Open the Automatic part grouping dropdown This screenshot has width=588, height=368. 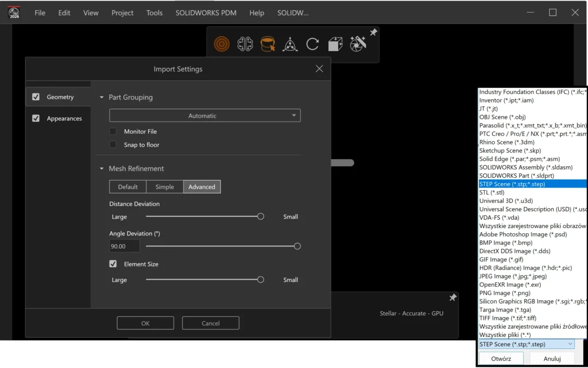coord(205,116)
